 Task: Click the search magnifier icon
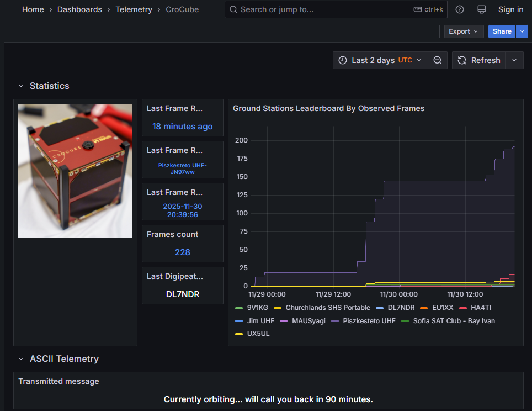pos(233,9)
